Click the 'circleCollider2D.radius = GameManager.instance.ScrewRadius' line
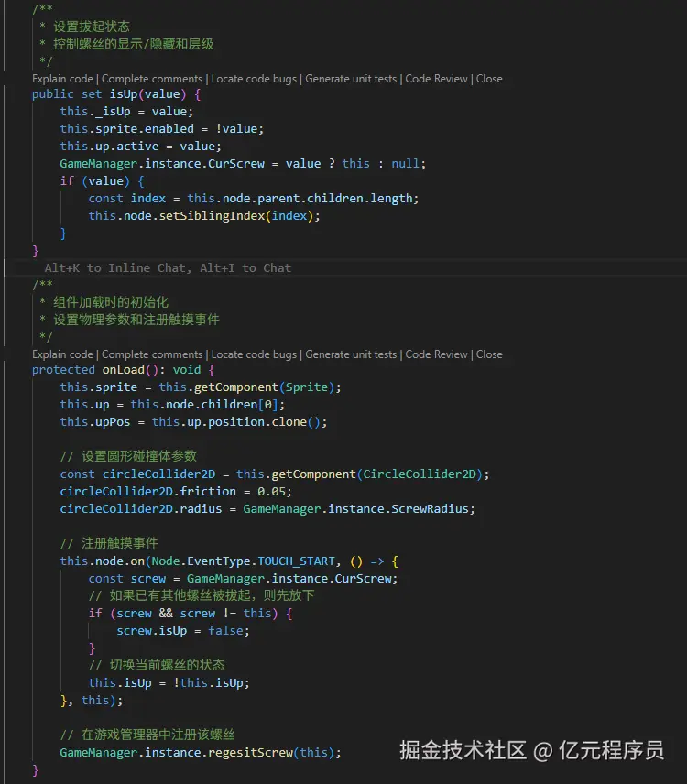687x784 pixels. 267,509
